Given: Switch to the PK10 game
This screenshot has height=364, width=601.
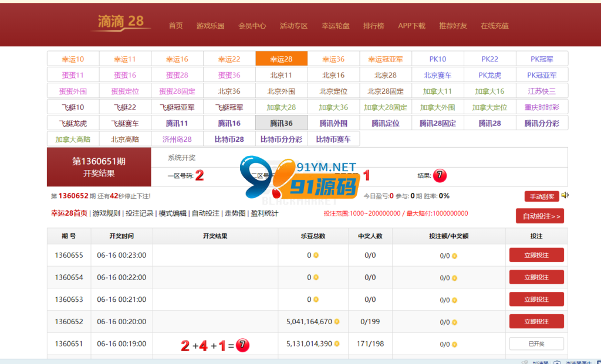Looking at the screenshot, I should pyautogui.click(x=438, y=59).
